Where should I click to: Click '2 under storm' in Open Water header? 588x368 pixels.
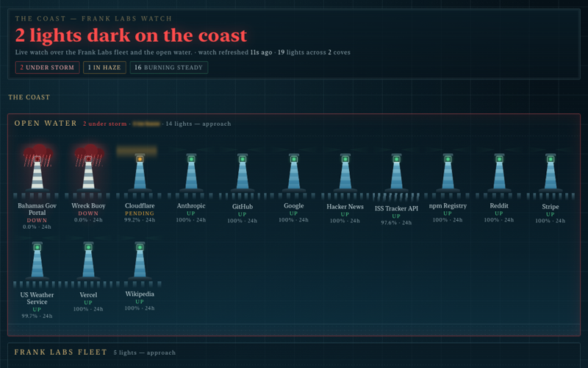click(105, 124)
